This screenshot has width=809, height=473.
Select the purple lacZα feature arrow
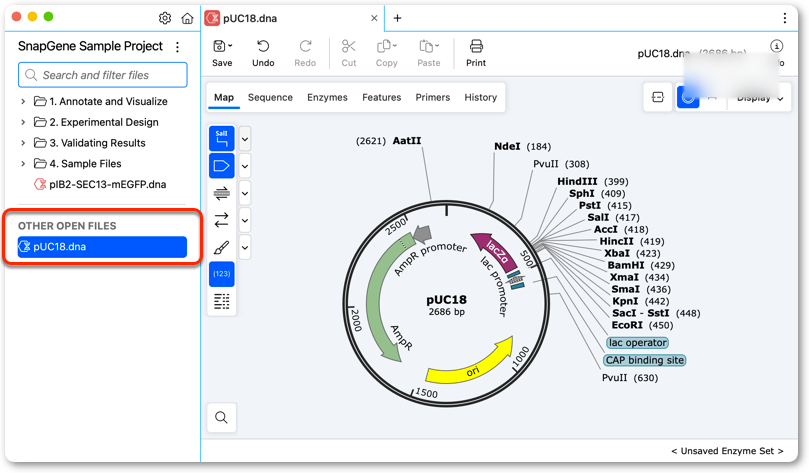click(x=494, y=251)
